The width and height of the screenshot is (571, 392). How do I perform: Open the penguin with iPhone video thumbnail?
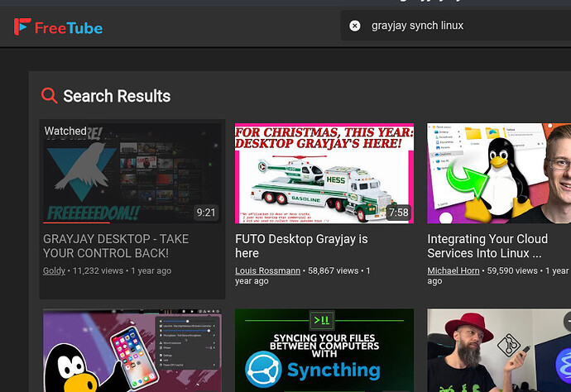132,351
